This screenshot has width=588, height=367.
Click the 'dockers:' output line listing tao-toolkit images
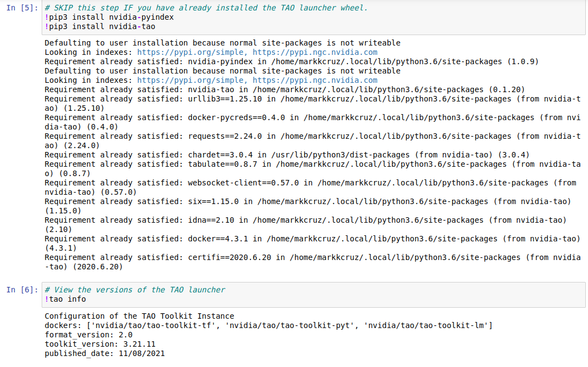point(269,325)
